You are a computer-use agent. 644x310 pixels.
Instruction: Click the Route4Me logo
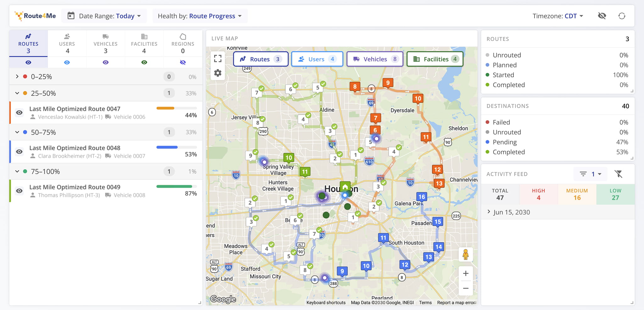(35, 16)
